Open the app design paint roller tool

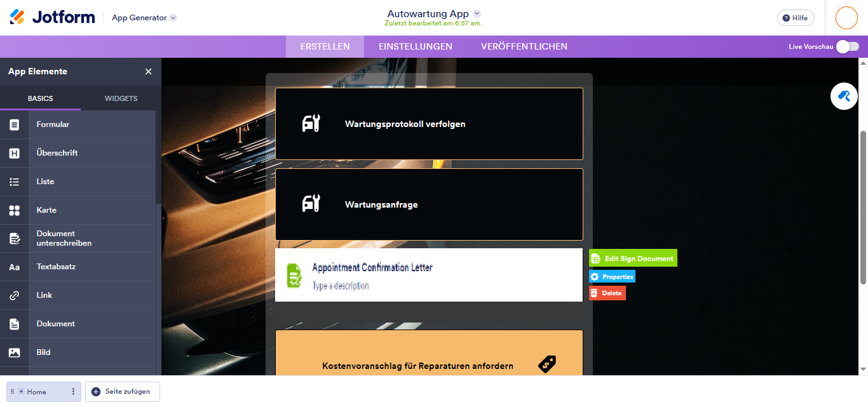pos(844,96)
